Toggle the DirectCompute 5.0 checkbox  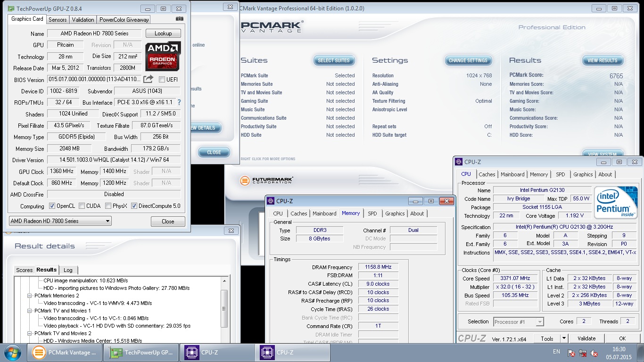click(134, 206)
